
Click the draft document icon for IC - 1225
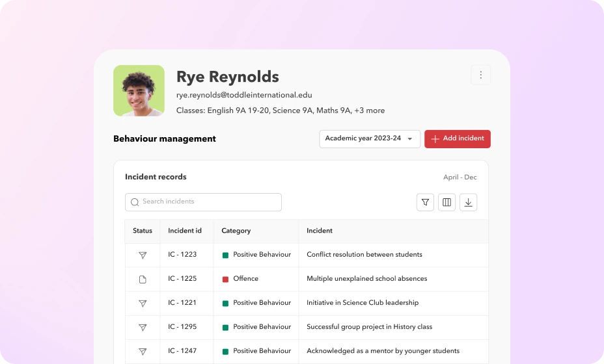[143, 279]
